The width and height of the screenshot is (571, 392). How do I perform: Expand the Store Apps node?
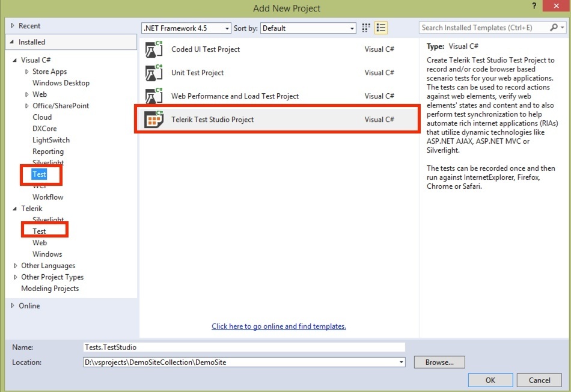click(26, 72)
